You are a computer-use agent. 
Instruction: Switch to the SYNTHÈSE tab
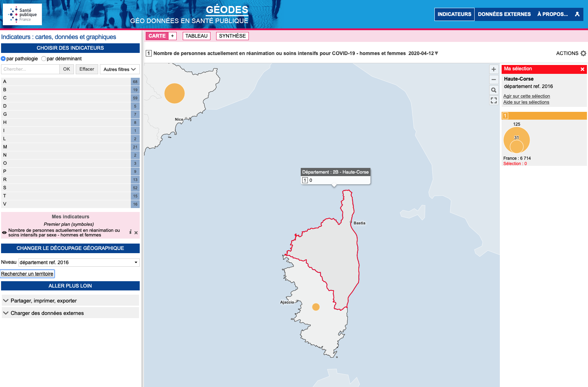(x=232, y=36)
